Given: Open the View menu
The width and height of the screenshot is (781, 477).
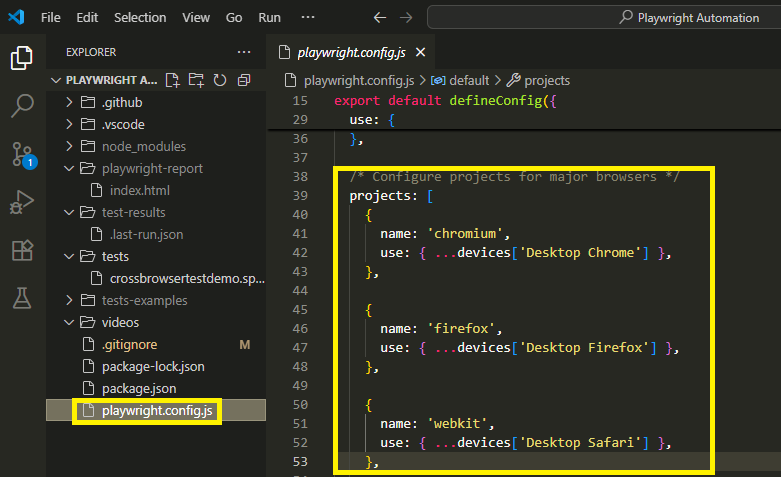Looking at the screenshot, I should pos(196,17).
